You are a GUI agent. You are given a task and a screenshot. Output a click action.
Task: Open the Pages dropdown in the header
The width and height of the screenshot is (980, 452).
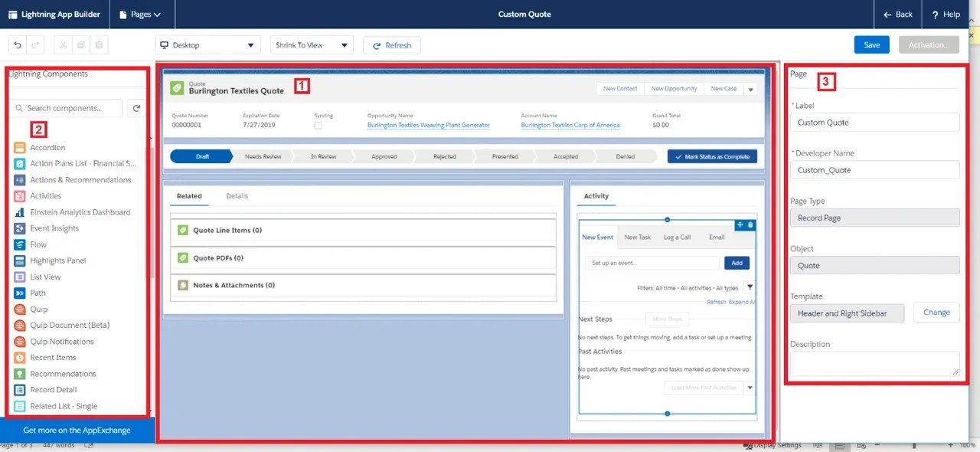coord(142,14)
